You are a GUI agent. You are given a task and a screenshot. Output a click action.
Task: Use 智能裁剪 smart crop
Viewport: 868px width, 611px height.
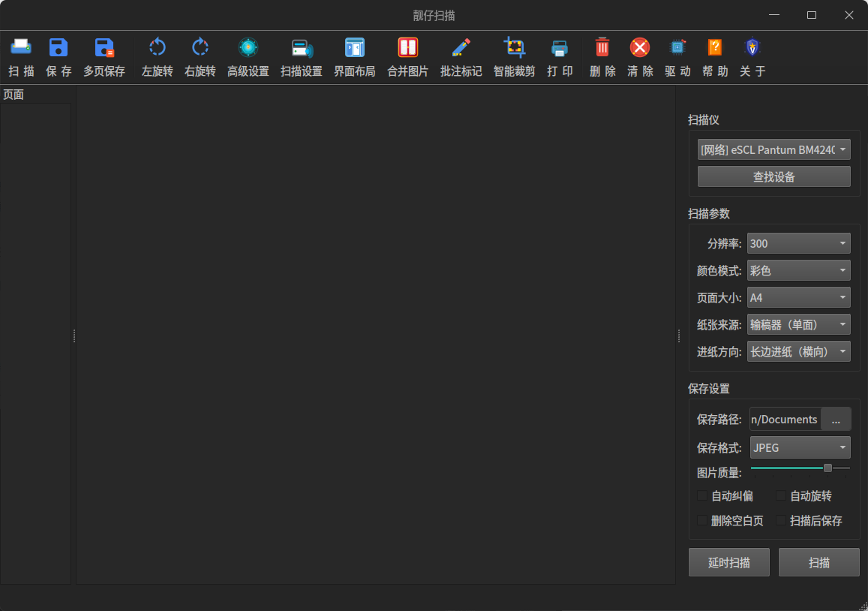coord(514,57)
